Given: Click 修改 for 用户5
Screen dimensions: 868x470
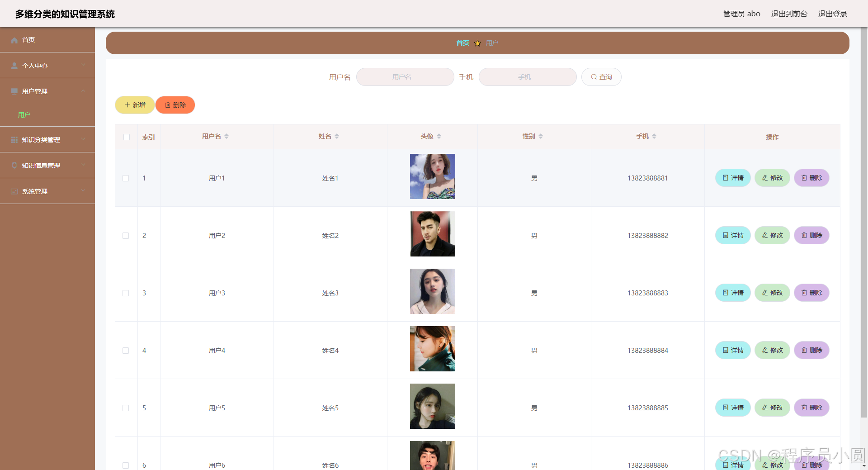Looking at the screenshot, I should (x=772, y=408).
